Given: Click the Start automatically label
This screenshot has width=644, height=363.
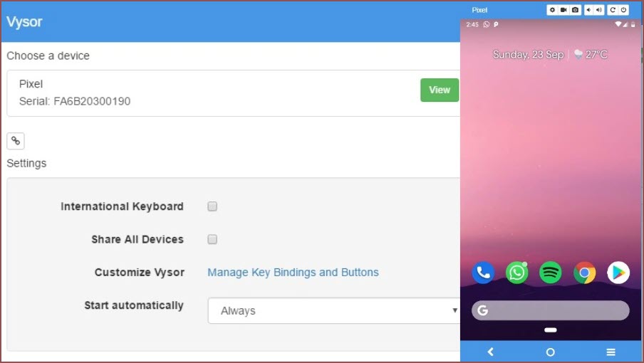Looking at the screenshot, I should click(x=134, y=305).
